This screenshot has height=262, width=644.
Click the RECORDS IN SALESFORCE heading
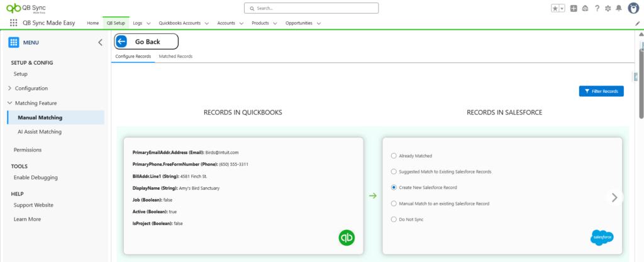click(504, 112)
